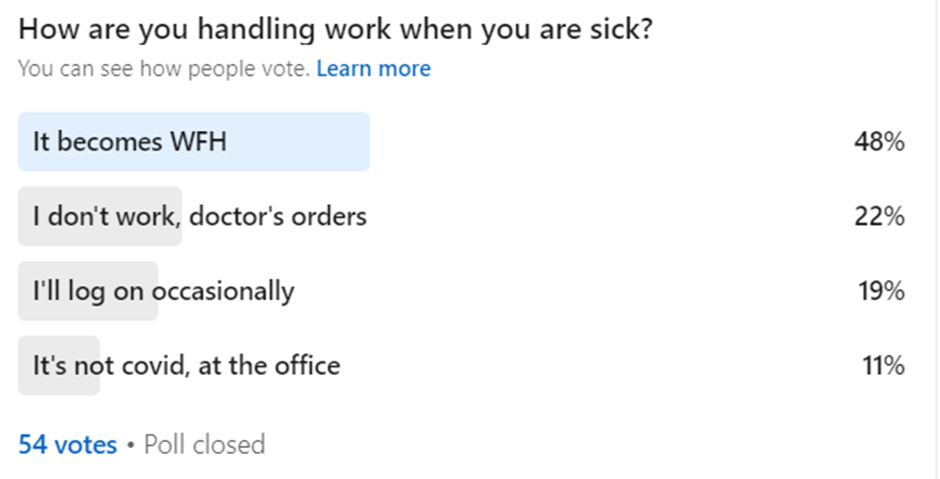Select the 'It becomes WFH' poll option
This screenshot has height=479, width=940.
[130, 141]
